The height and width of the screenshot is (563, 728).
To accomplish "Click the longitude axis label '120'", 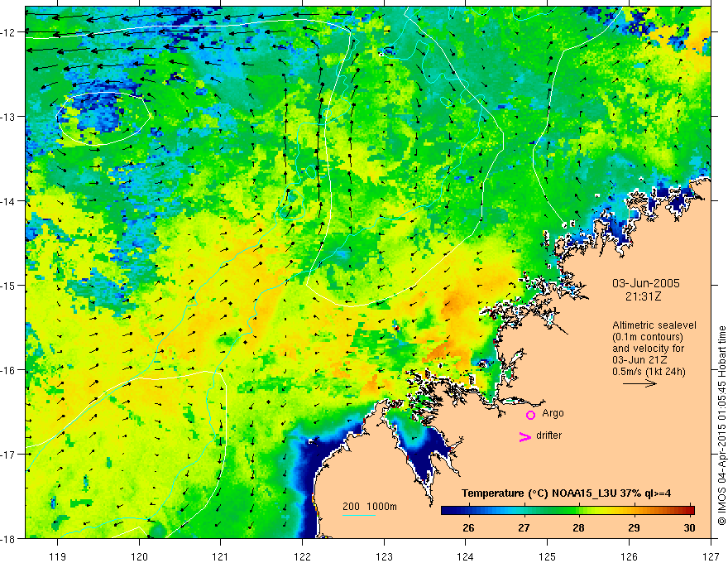I will pyautogui.click(x=139, y=556).
